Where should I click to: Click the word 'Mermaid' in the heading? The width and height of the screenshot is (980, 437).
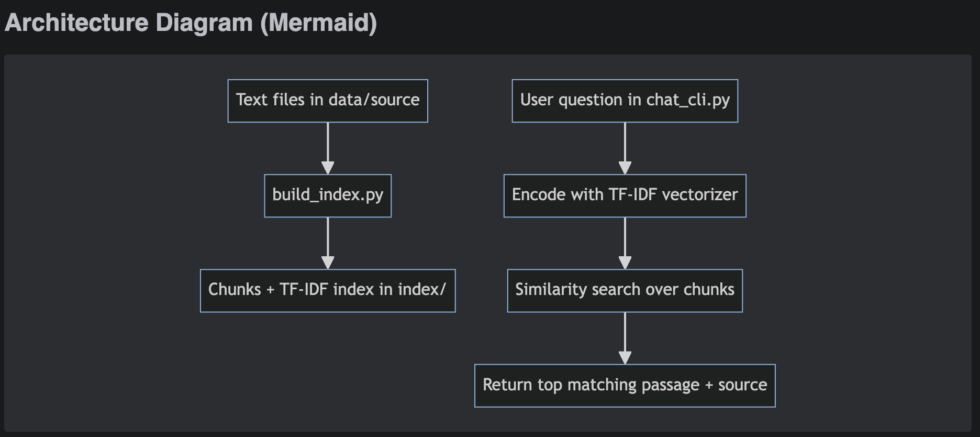[x=318, y=23]
